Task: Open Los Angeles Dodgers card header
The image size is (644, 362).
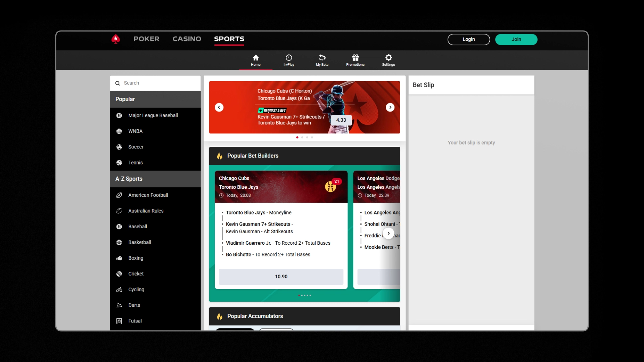Action: tap(377, 187)
